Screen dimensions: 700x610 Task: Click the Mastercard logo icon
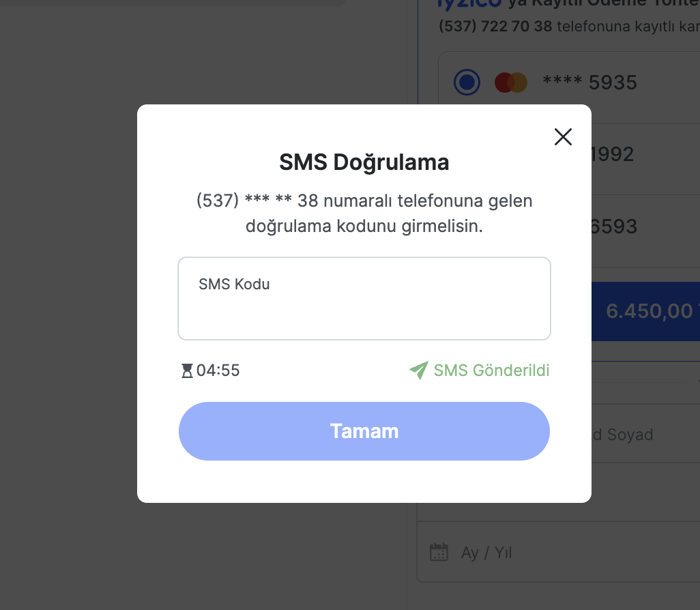pos(510,83)
